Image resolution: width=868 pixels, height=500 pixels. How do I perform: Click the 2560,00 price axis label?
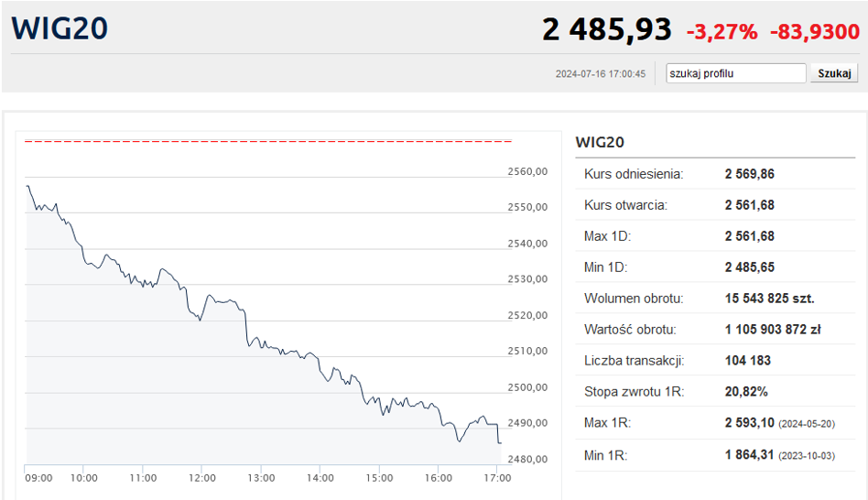527,171
